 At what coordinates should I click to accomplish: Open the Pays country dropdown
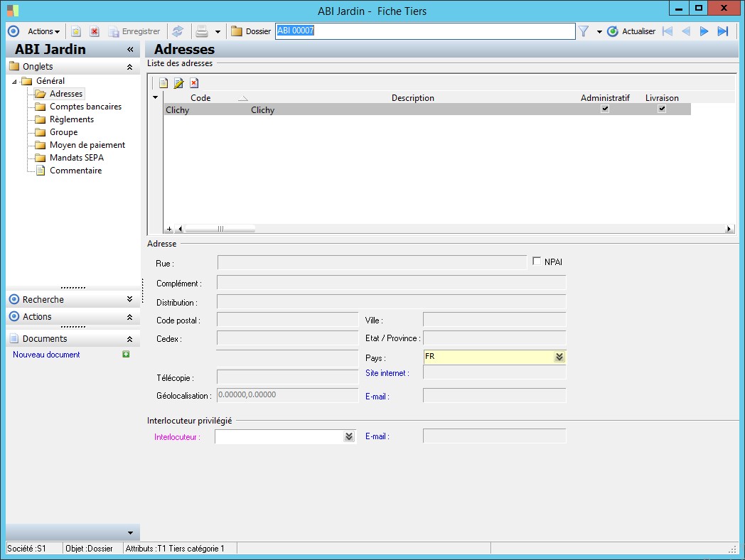(x=559, y=357)
